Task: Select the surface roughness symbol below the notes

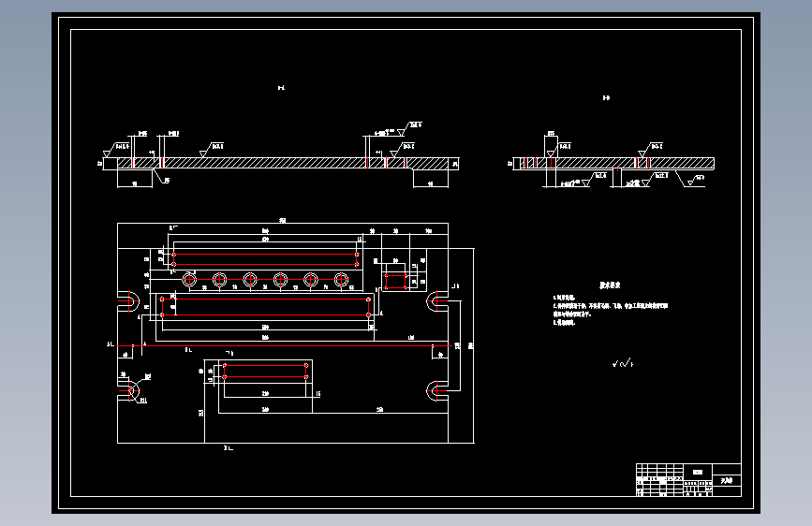Action: pos(623,363)
